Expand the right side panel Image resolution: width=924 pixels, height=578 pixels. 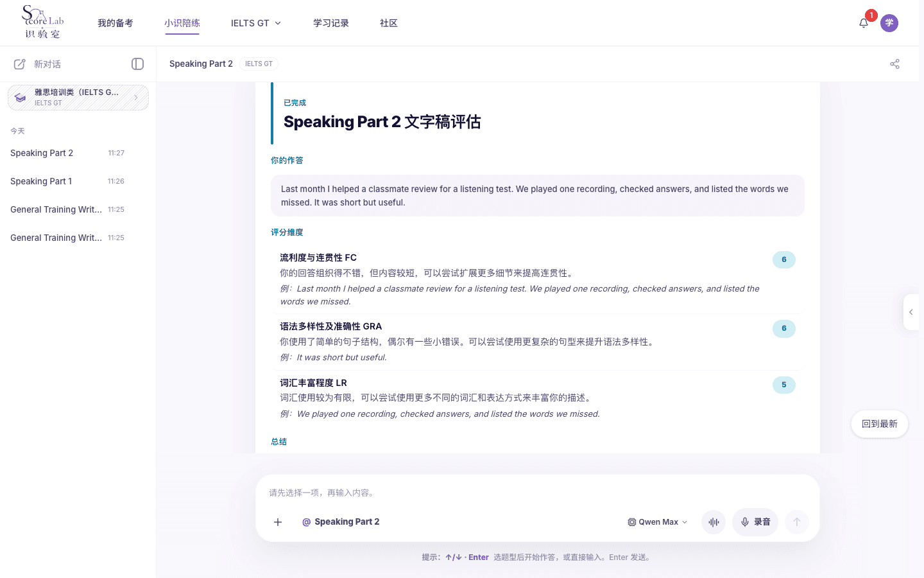click(x=911, y=312)
